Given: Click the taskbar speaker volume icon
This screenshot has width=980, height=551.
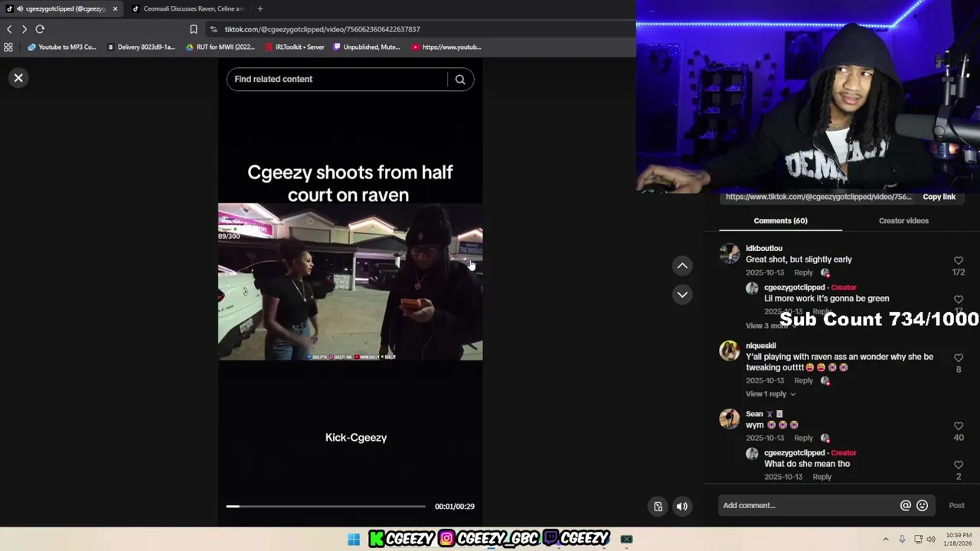Looking at the screenshot, I should click(931, 540).
